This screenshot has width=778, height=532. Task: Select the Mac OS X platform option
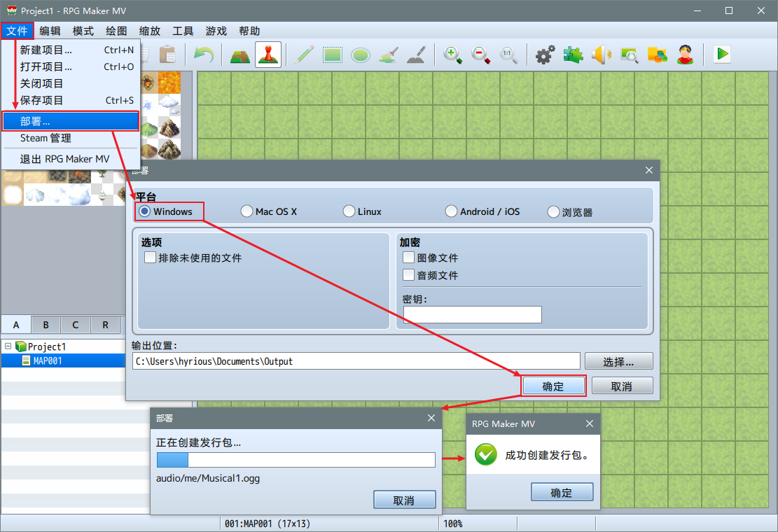click(x=246, y=211)
